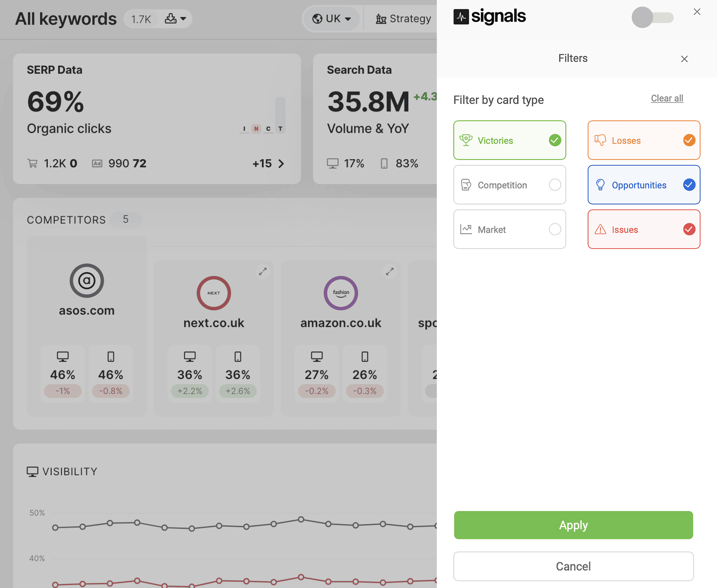Click the asos.com logo circle

click(x=87, y=280)
